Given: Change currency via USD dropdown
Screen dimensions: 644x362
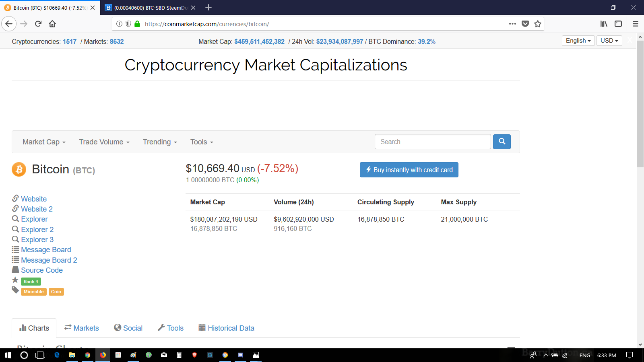Looking at the screenshot, I should coord(609,41).
